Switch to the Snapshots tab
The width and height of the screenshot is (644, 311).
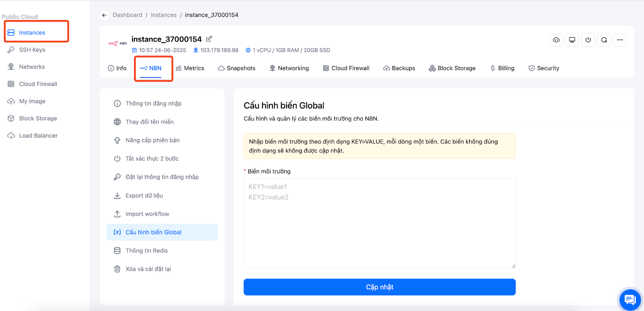click(237, 68)
